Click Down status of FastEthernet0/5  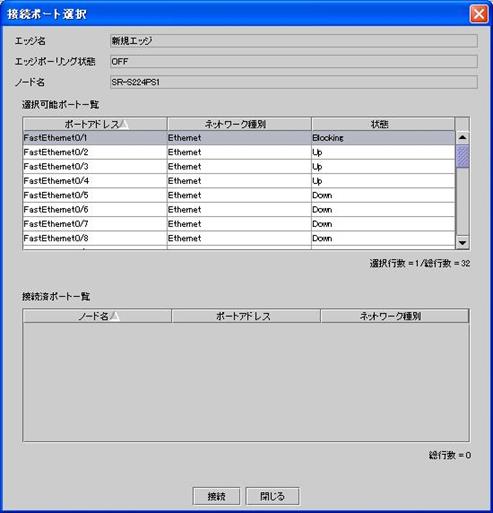pyautogui.click(x=383, y=195)
